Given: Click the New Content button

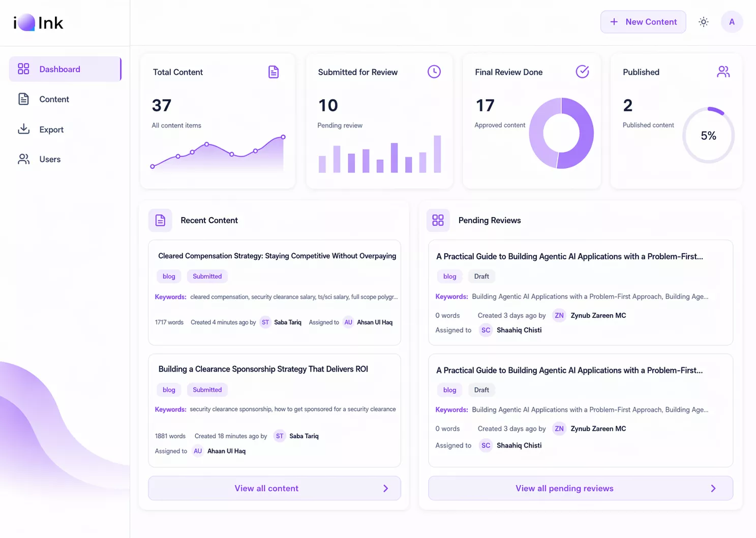Looking at the screenshot, I should point(643,22).
